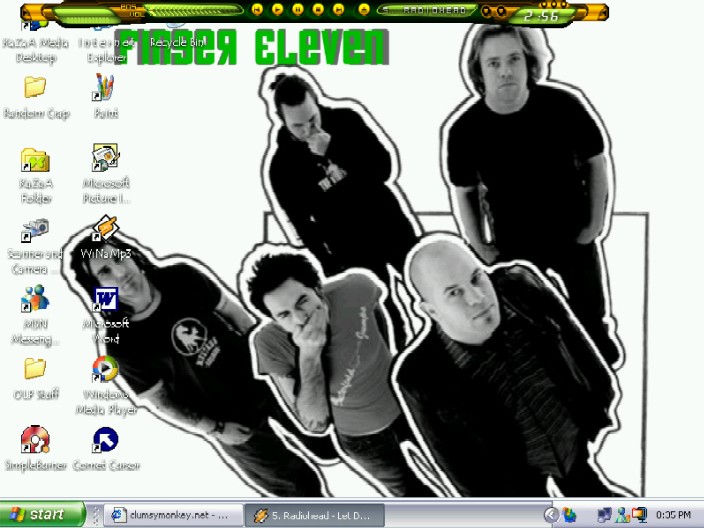Click the Winamp eject button
The image size is (704, 528).
[364, 9]
